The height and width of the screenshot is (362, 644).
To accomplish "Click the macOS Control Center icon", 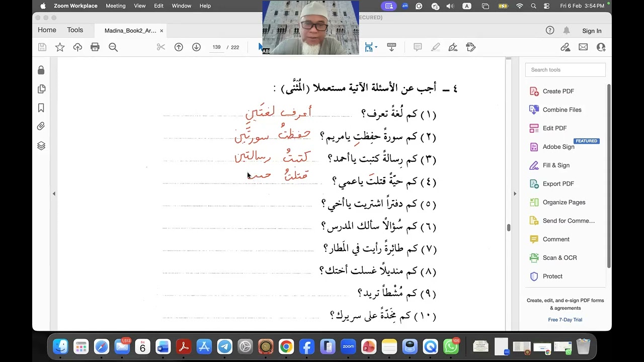I will pyautogui.click(x=547, y=6).
